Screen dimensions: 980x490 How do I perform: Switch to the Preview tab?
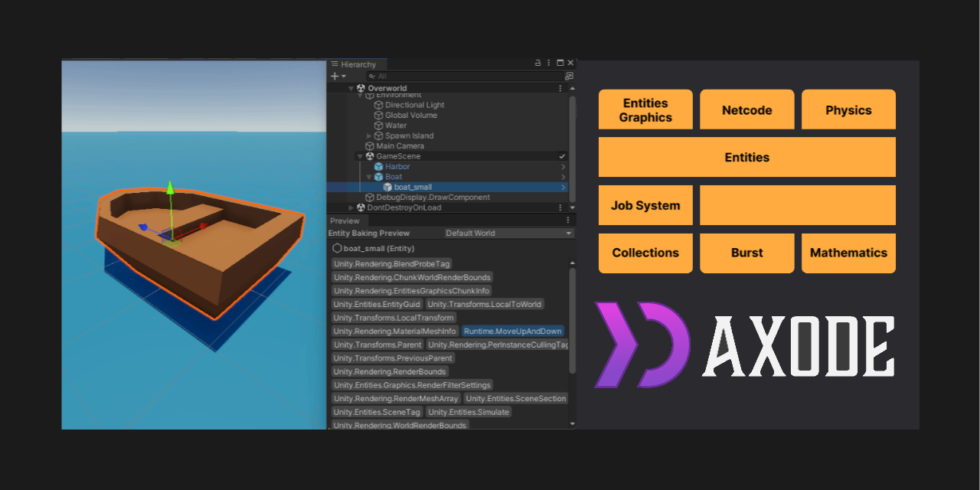tap(346, 220)
